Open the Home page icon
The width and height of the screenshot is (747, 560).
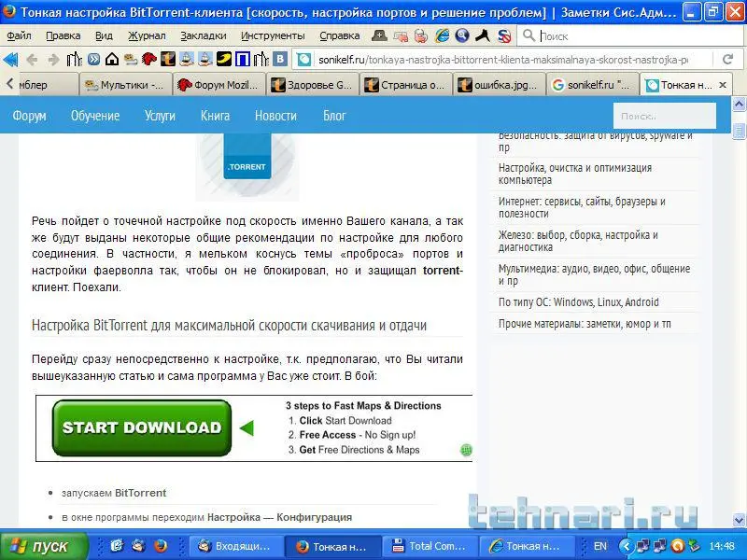112,60
